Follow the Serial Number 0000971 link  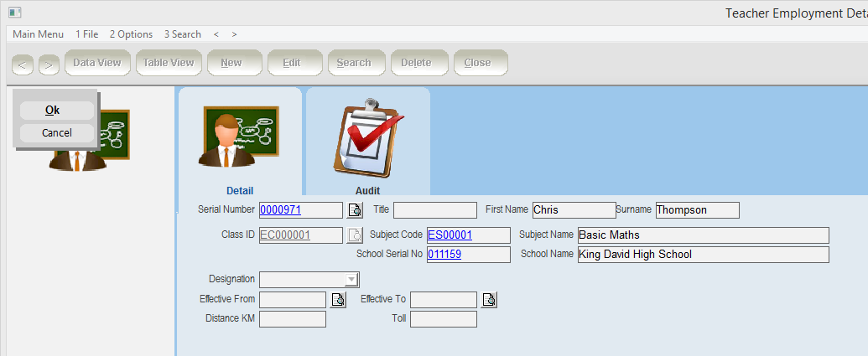pos(281,210)
